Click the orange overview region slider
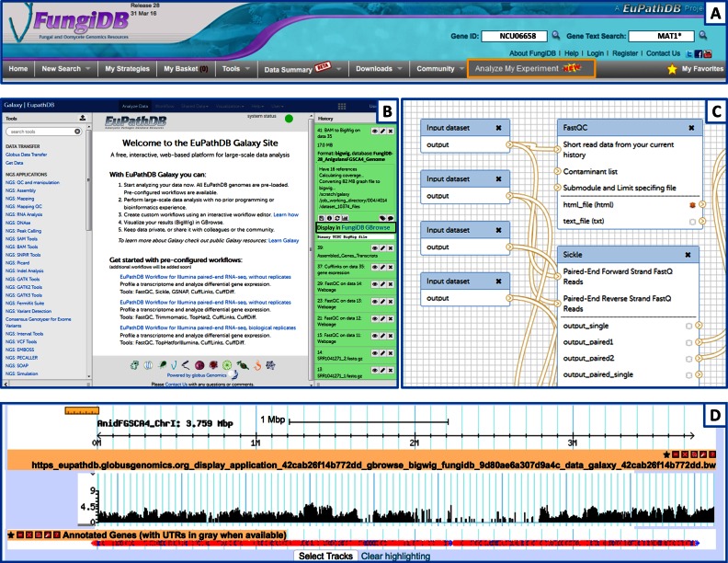The width and height of the screenshot is (728, 563). (x=82, y=410)
